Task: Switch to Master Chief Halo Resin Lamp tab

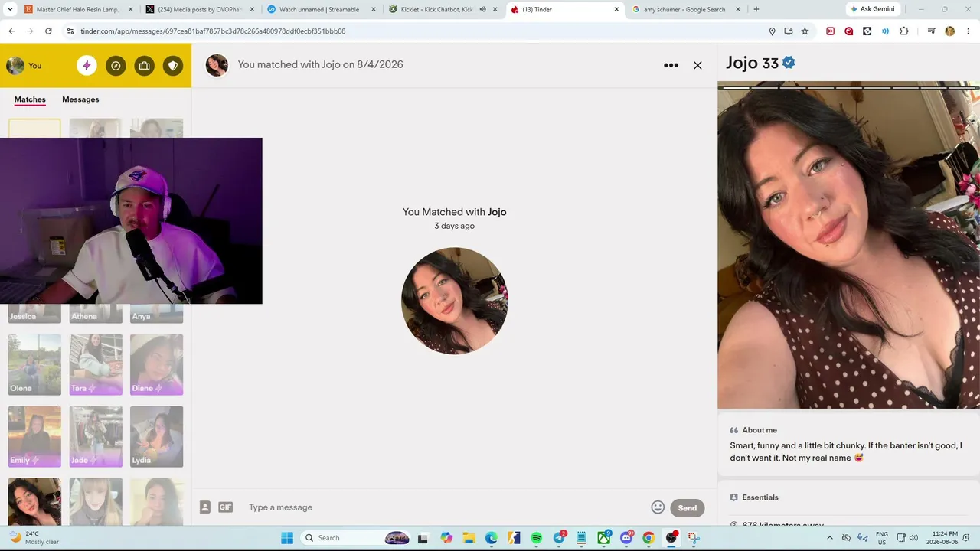Action: click(x=77, y=9)
